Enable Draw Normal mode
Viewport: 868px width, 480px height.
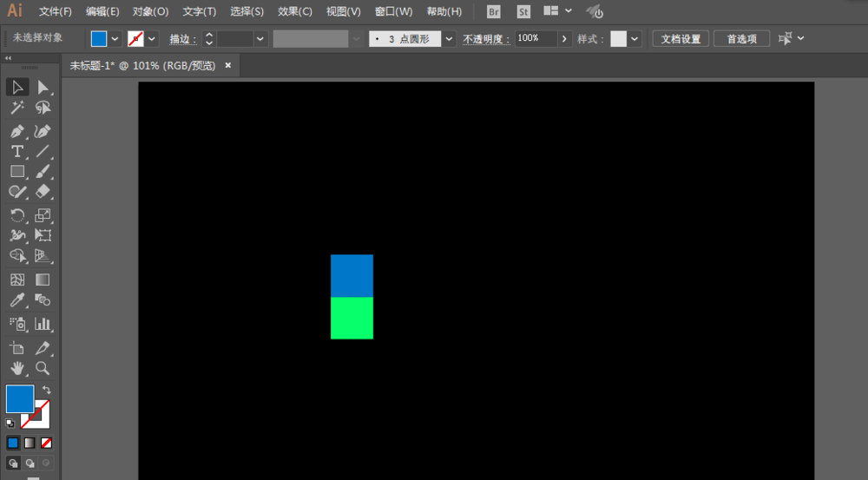[13, 463]
